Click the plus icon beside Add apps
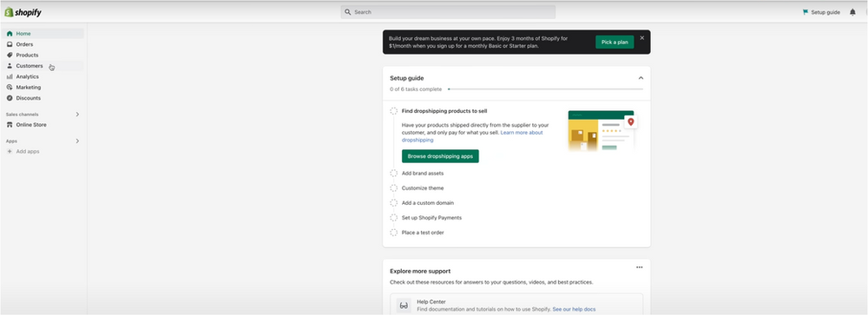Viewport: 868px width, 315px height. 10,152
